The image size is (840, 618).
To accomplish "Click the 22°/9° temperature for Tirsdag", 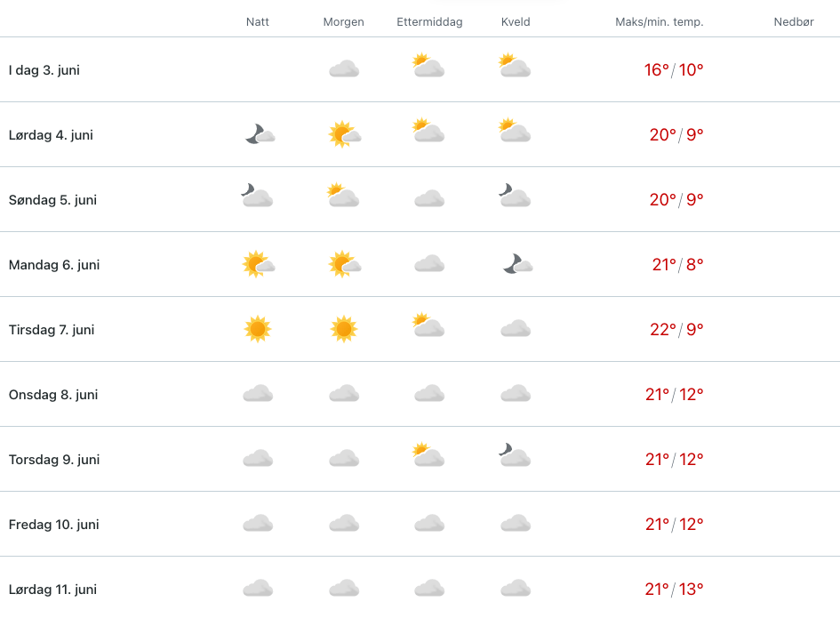I will click(x=676, y=330).
